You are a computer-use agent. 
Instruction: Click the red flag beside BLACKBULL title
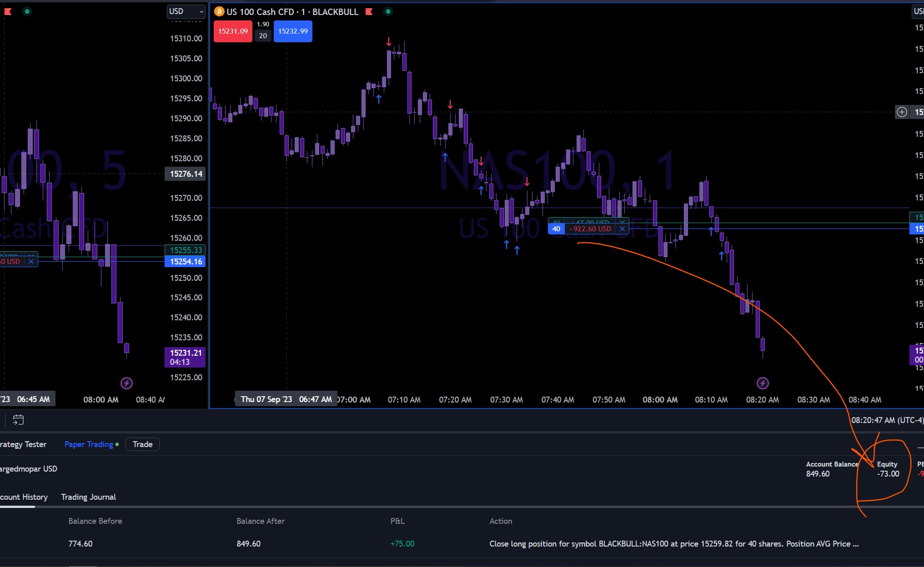369,12
